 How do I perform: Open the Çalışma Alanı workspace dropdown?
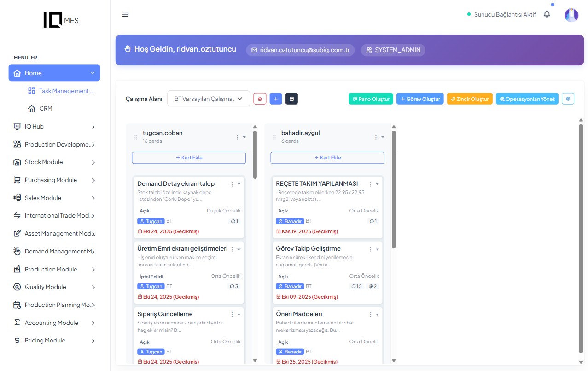208,99
